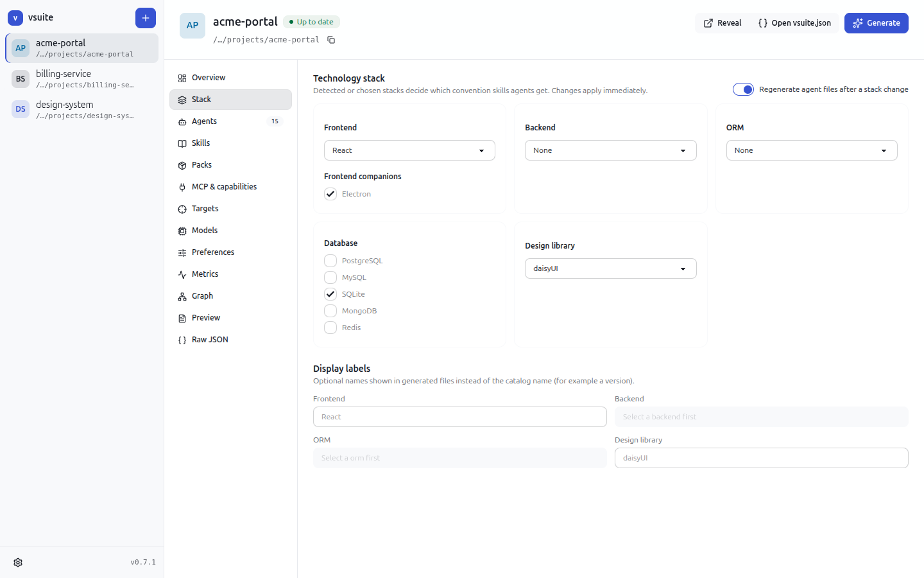Click the Generate button
This screenshot has height=578, width=924.
(876, 23)
